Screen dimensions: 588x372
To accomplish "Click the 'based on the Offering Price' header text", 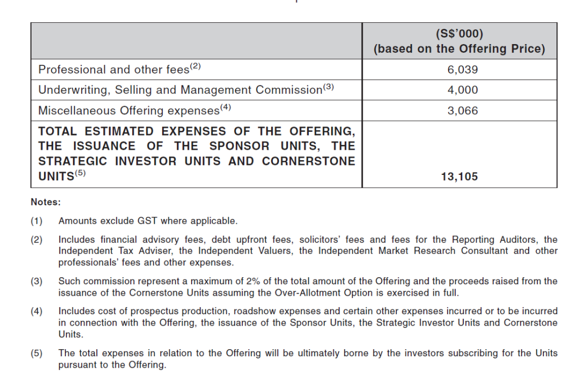I will [460, 49].
